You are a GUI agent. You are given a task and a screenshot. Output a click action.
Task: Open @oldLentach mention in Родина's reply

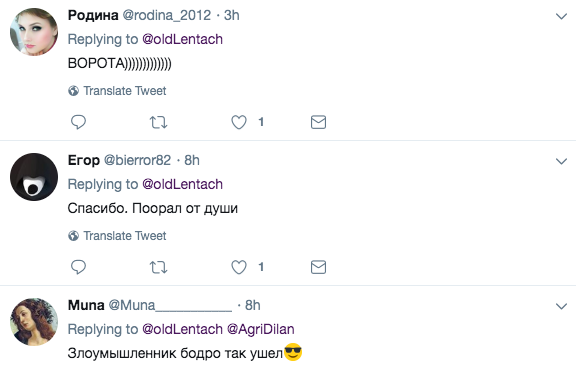[182, 39]
